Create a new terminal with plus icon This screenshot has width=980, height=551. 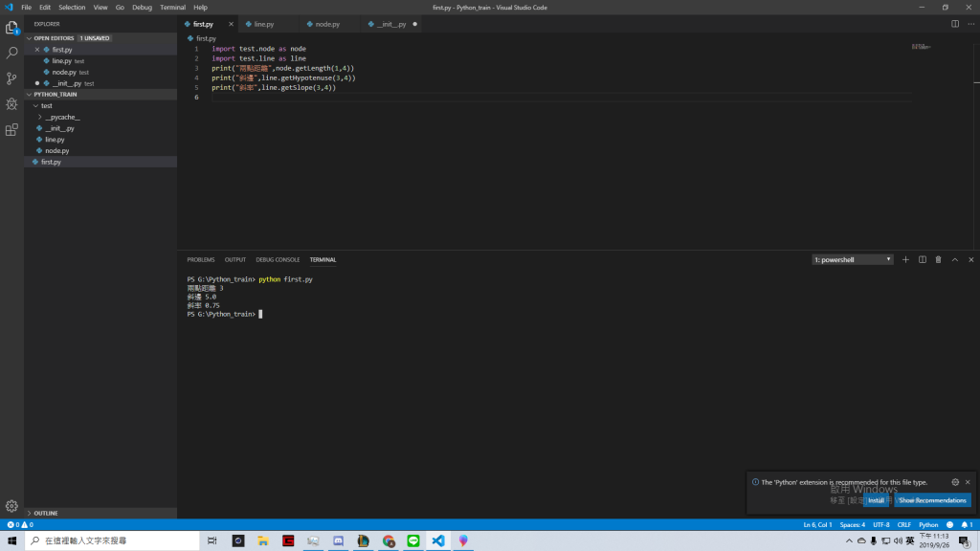(x=905, y=260)
